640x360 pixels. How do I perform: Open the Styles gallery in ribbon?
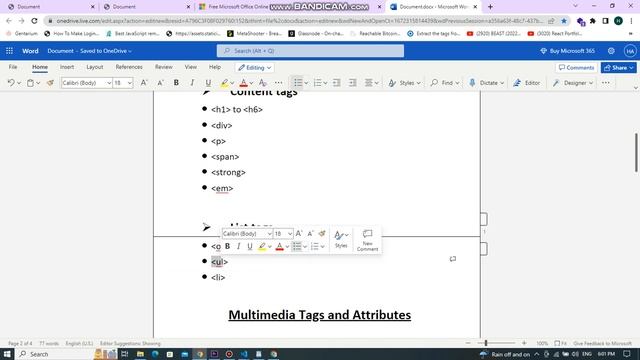click(404, 83)
